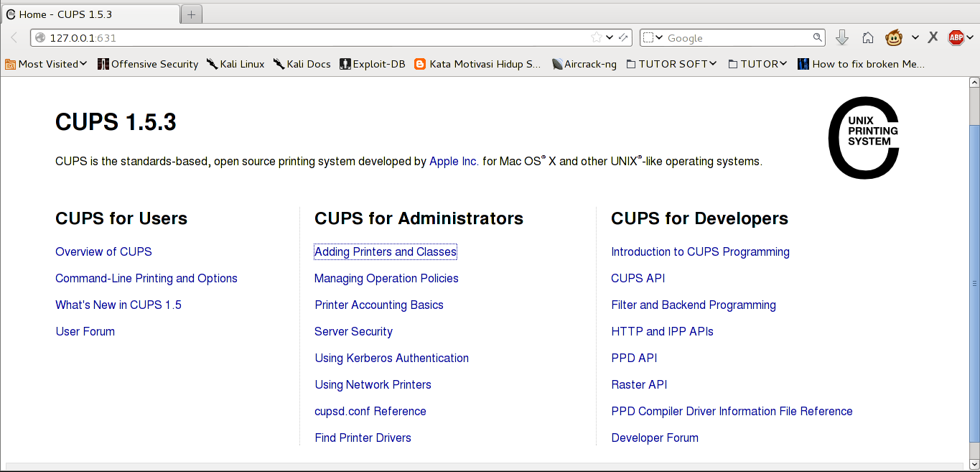Click the Adblock Plus ABP icon
980x472 pixels.
[x=956, y=37]
